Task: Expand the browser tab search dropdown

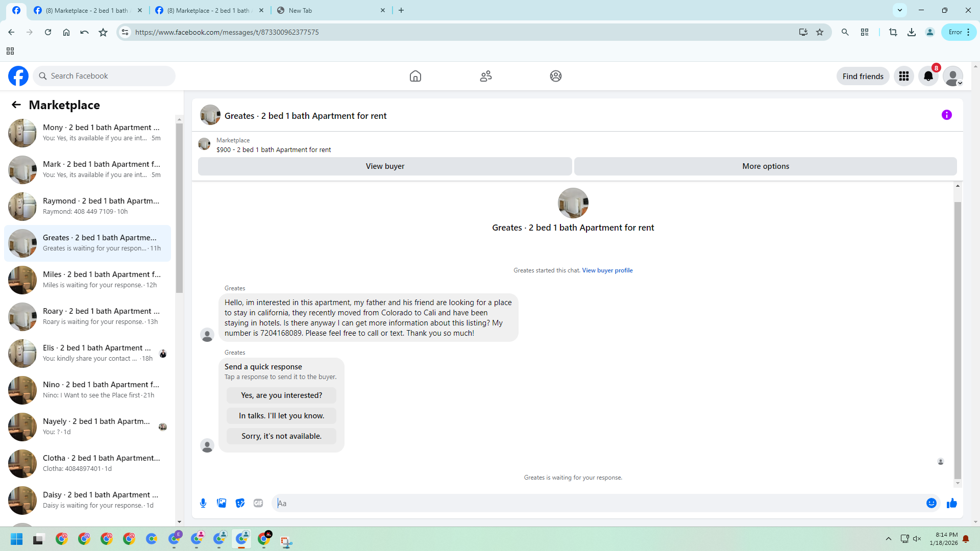Action: pos(899,10)
